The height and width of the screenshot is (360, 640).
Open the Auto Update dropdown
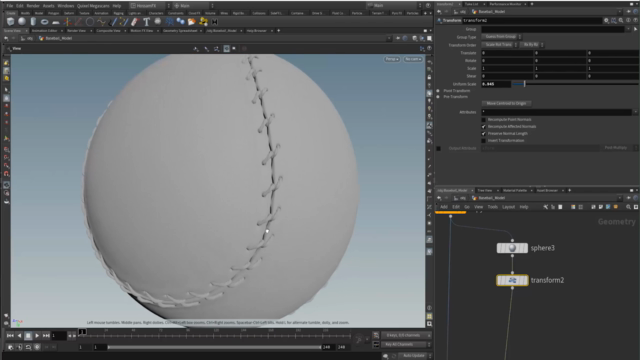(x=416, y=356)
